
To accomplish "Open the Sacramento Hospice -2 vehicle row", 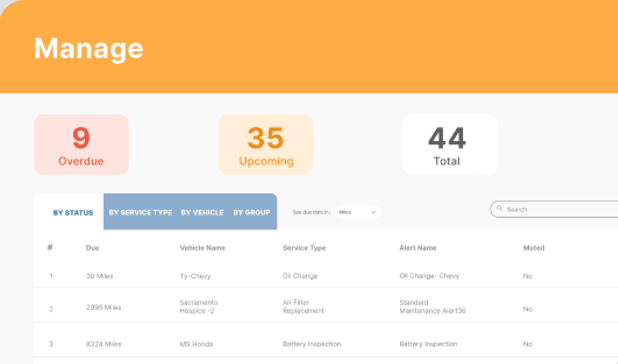I will [326, 307].
